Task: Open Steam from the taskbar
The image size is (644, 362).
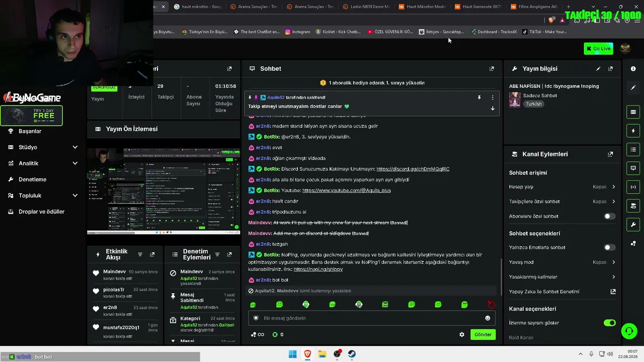Action: coord(352,354)
